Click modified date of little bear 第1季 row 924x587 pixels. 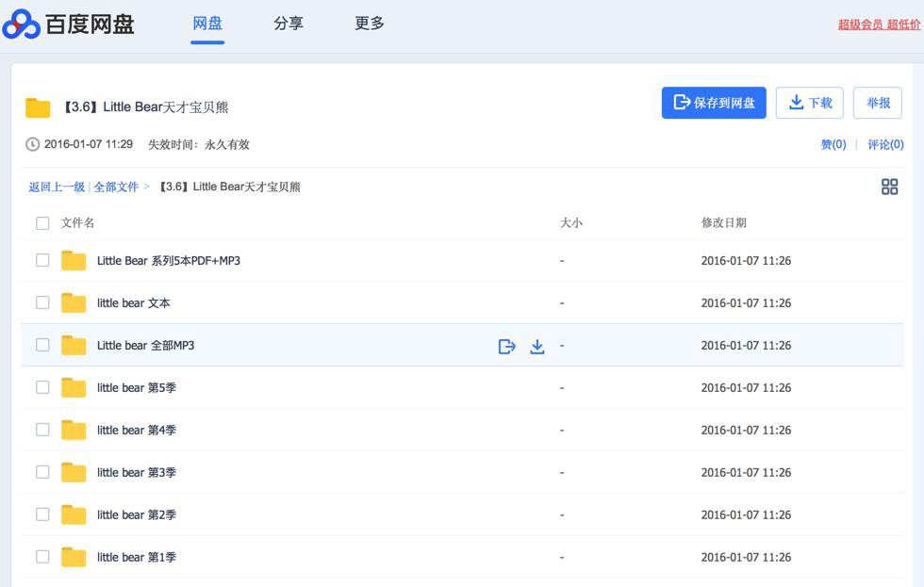point(746,558)
